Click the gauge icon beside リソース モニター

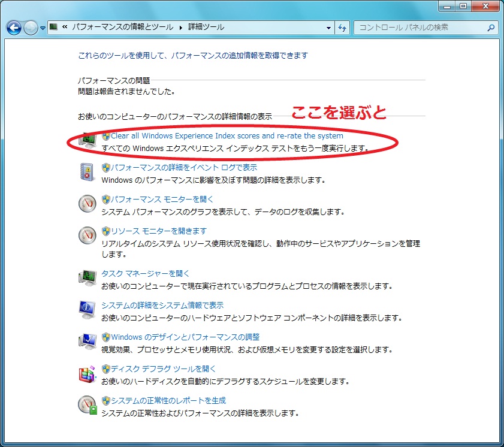coord(87,235)
